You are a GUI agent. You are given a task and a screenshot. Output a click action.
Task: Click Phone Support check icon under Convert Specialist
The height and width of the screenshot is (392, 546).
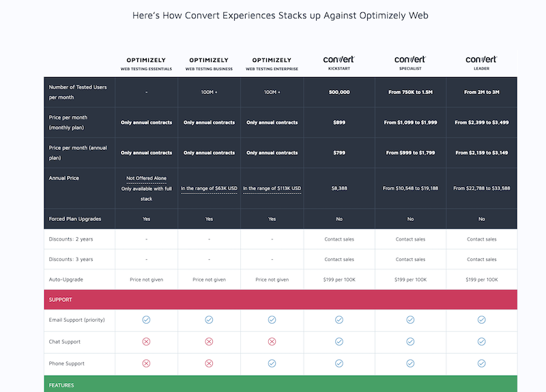pyautogui.click(x=411, y=363)
